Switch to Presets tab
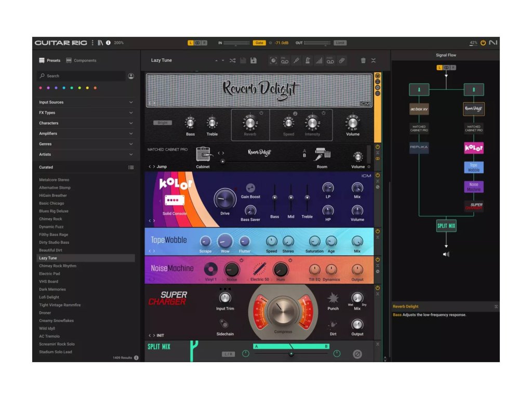The height and width of the screenshot is (399, 532). (x=49, y=60)
